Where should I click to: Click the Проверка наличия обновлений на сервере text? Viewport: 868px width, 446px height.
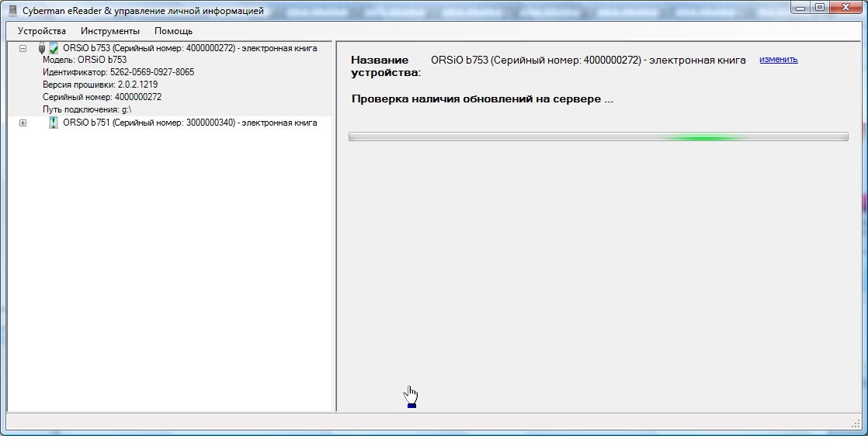[x=483, y=99]
